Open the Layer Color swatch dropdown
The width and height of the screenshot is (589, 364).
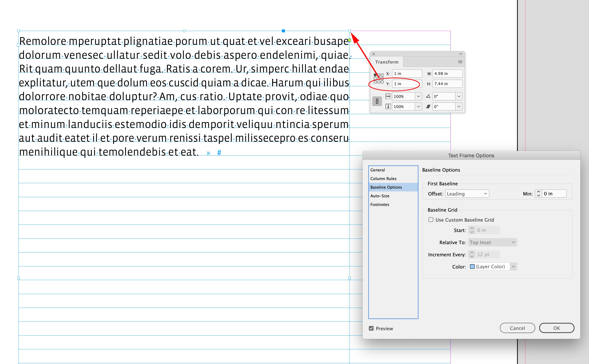513,267
